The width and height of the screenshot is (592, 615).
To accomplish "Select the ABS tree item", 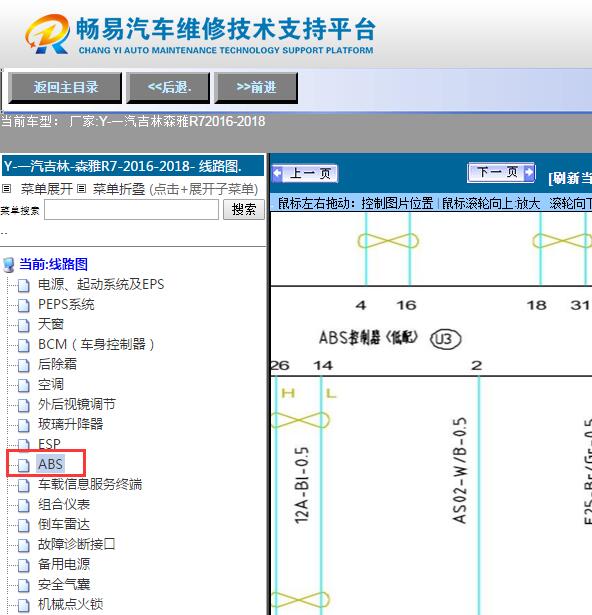I will tap(50, 464).
